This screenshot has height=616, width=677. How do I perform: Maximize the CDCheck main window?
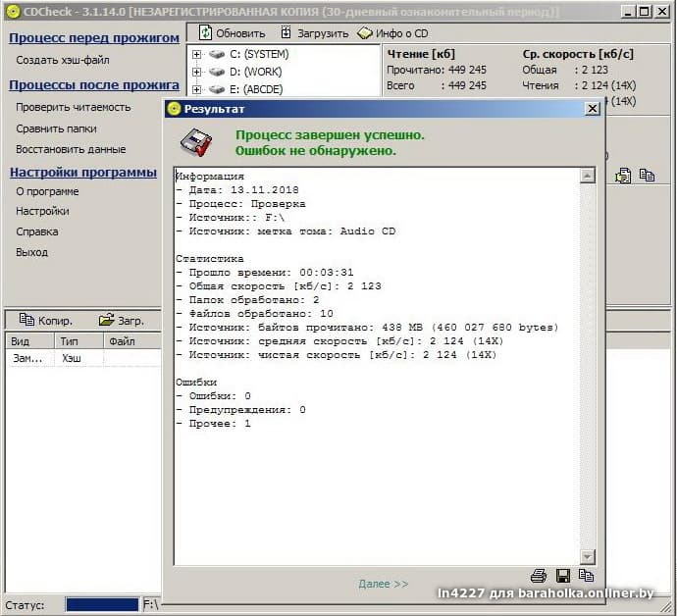[644, 11]
